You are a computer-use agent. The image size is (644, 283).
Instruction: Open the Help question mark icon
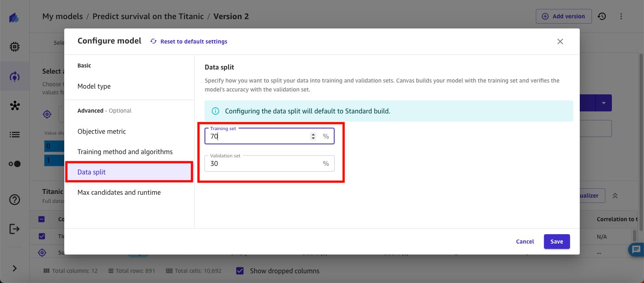click(x=15, y=200)
